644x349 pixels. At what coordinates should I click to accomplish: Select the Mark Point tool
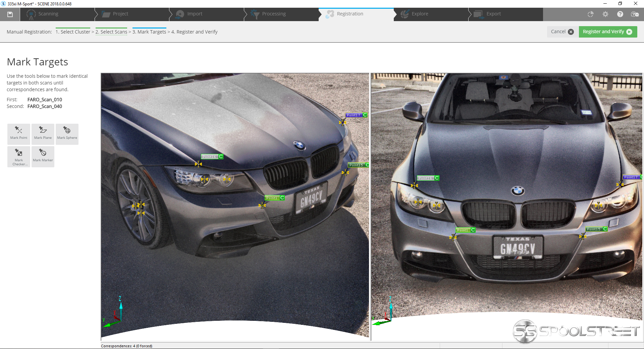19,134
